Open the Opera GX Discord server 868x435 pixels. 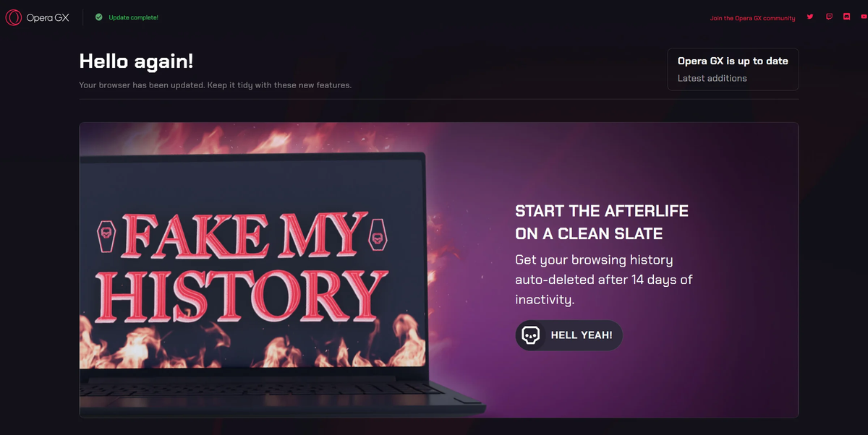pos(847,17)
